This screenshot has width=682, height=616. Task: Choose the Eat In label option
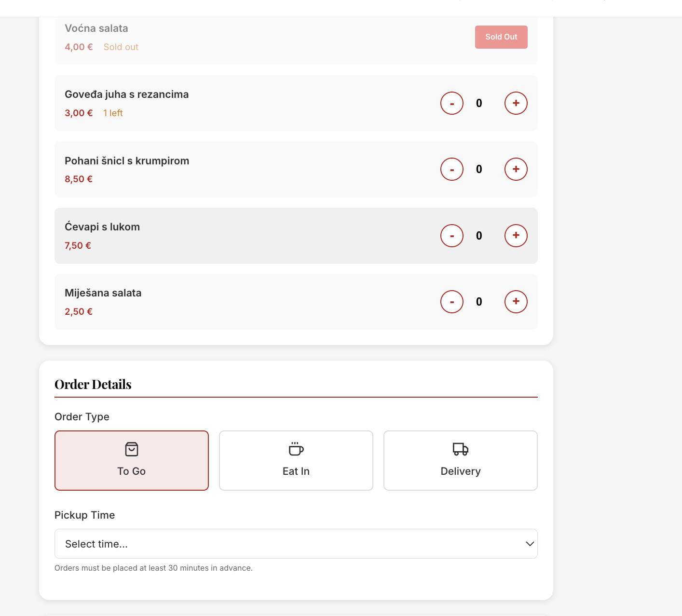tap(296, 471)
